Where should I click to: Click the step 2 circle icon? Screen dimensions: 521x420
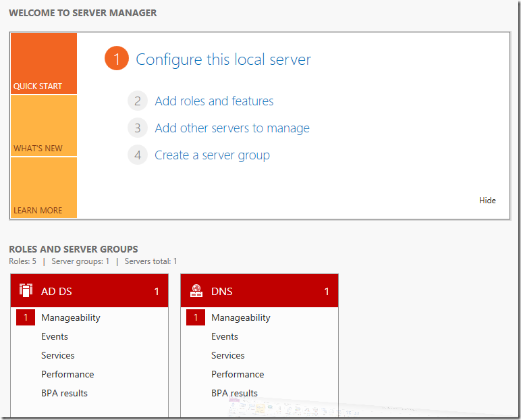pyautogui.click(x=138, y=101)
